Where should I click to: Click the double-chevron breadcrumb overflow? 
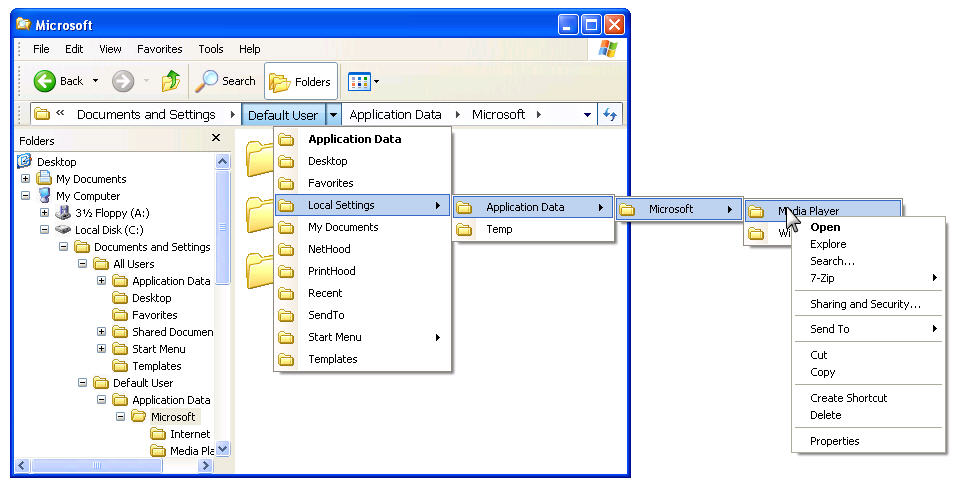tap(60, 113)
